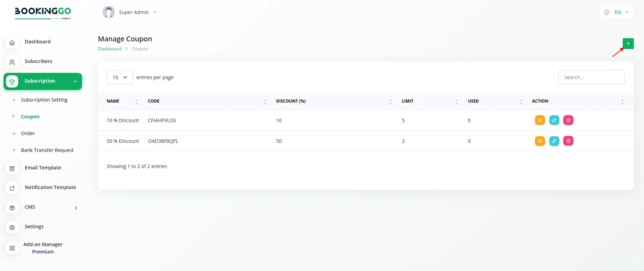Expand the CMS sidebar submenu
The width and height of the screenshot is (644, 271).
76,208
